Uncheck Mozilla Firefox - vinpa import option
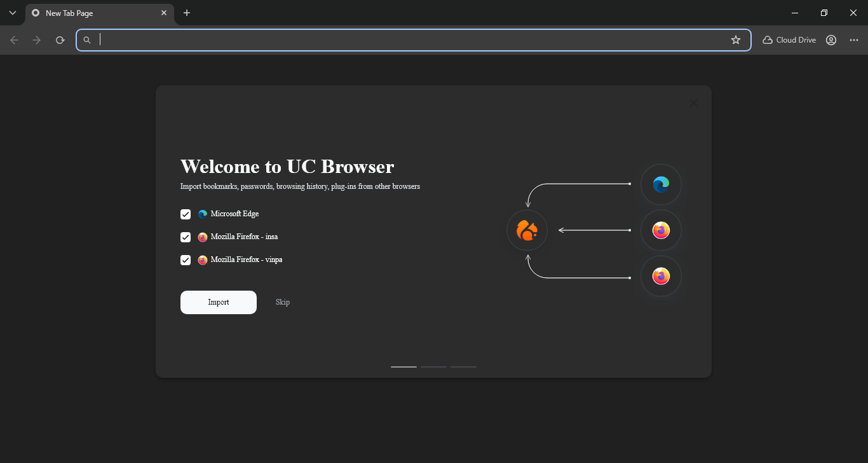 [185, 259]
